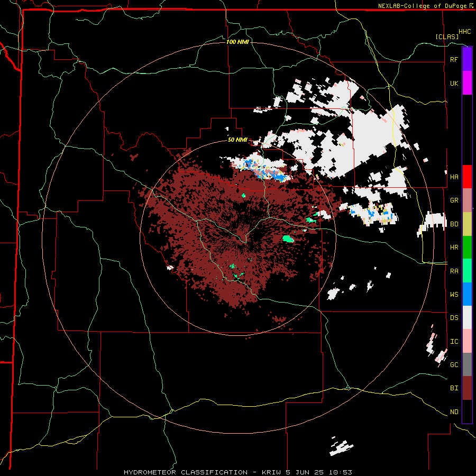Click the WS blue legend swatch
Screen dimensions: 476x476
tap(467, 294)
